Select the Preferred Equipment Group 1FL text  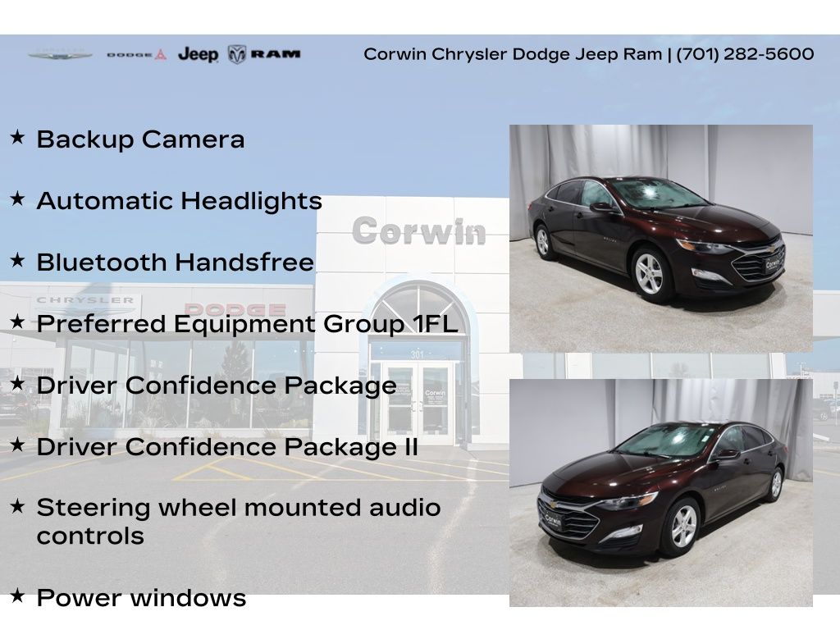coord(247,324)
